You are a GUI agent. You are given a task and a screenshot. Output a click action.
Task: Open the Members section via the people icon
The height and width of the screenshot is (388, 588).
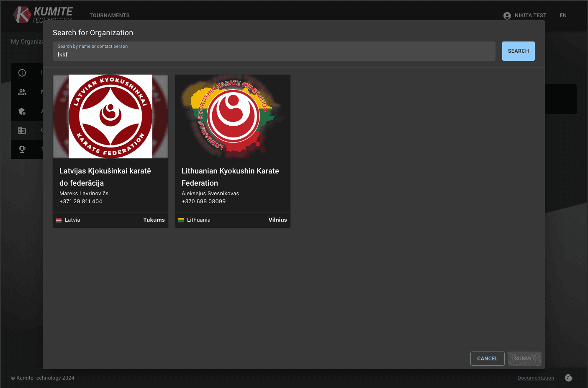(x=22, y=92)
